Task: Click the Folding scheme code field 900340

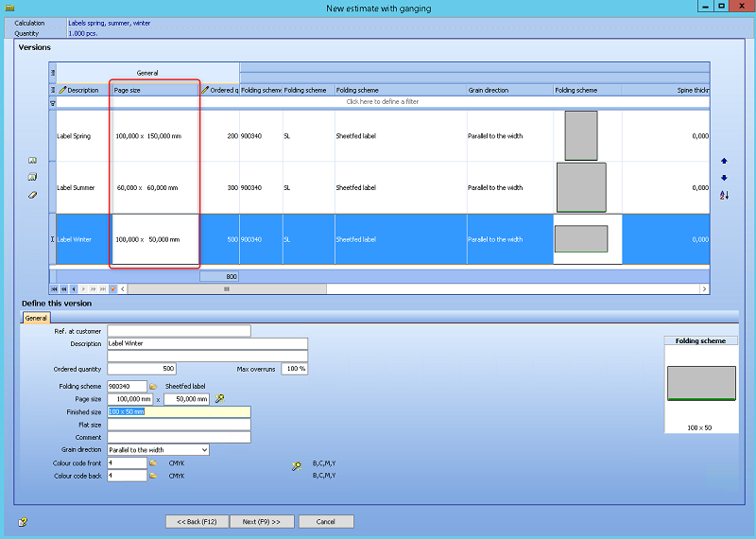Action: tap(127, 387)
